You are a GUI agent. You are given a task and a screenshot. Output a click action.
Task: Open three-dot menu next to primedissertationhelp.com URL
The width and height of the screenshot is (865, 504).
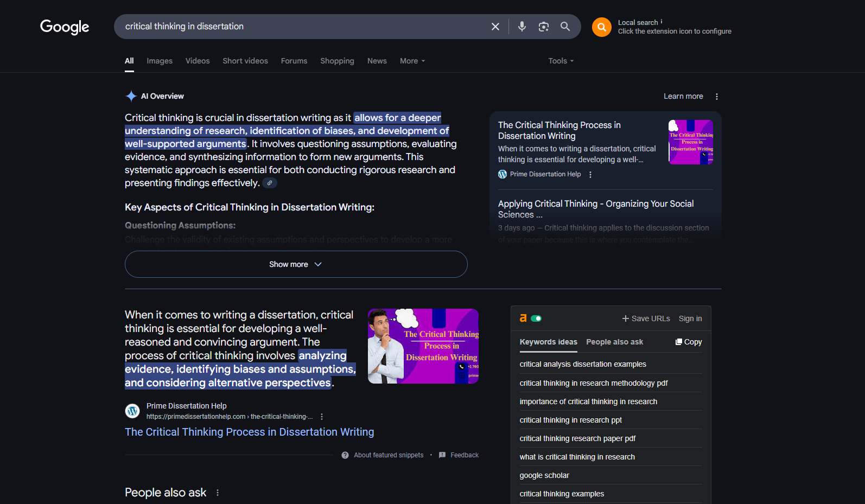point(322,417)
